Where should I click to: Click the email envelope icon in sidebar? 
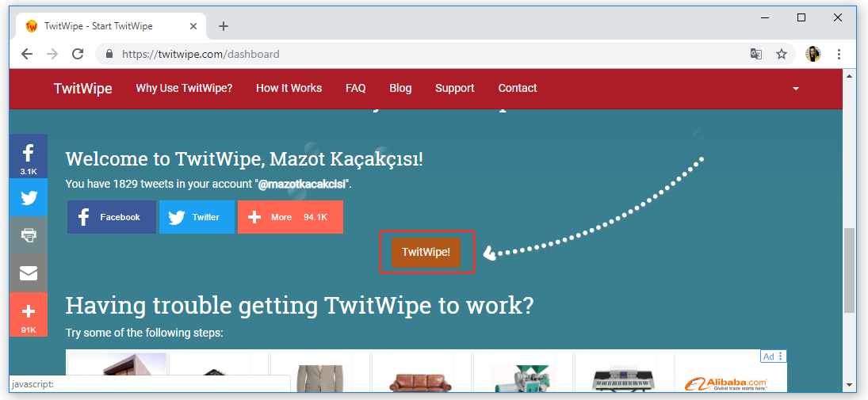tap(28, 273)
